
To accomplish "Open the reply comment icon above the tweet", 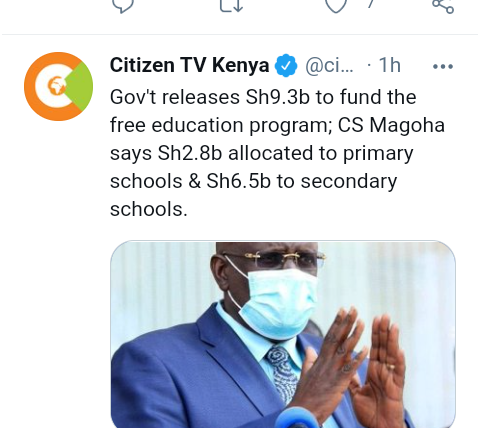I will (123, 6).
